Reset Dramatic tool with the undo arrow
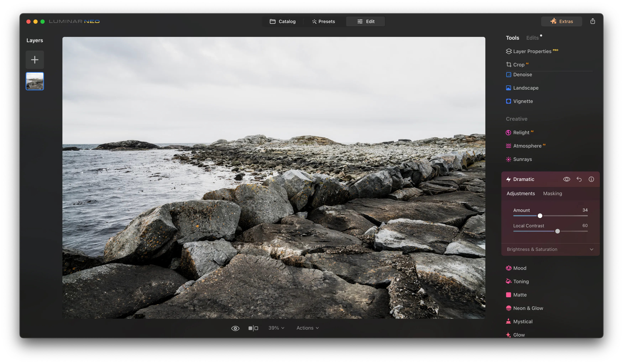Screen dimensions: 623x364 click(x=579, y=179)
